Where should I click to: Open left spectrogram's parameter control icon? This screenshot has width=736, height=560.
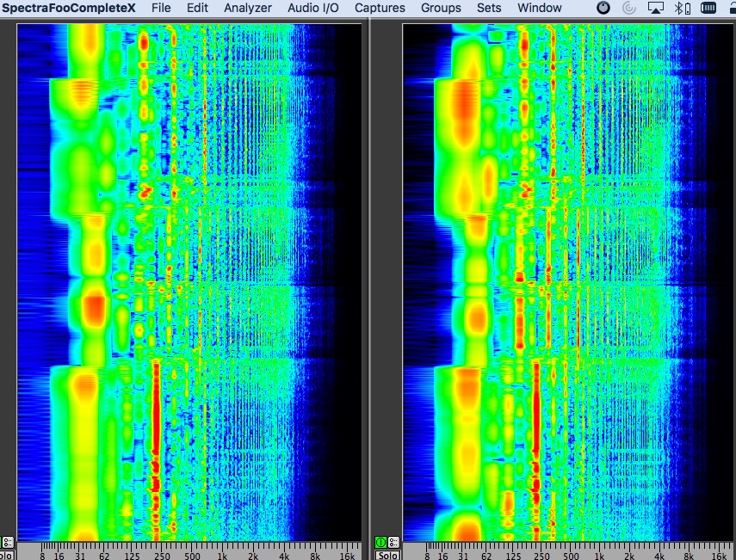coord(8,542)
